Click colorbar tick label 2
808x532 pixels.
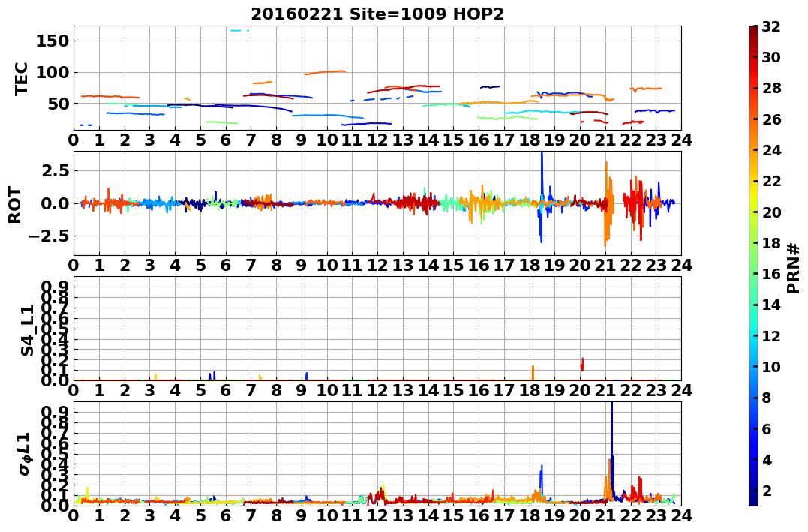766,490
